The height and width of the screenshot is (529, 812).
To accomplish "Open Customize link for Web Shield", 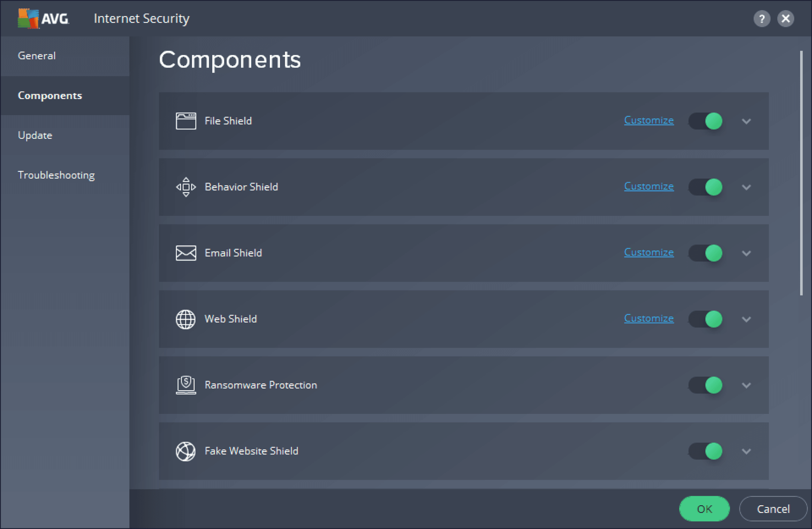I will pyautogui.click(x=648, y=318).
